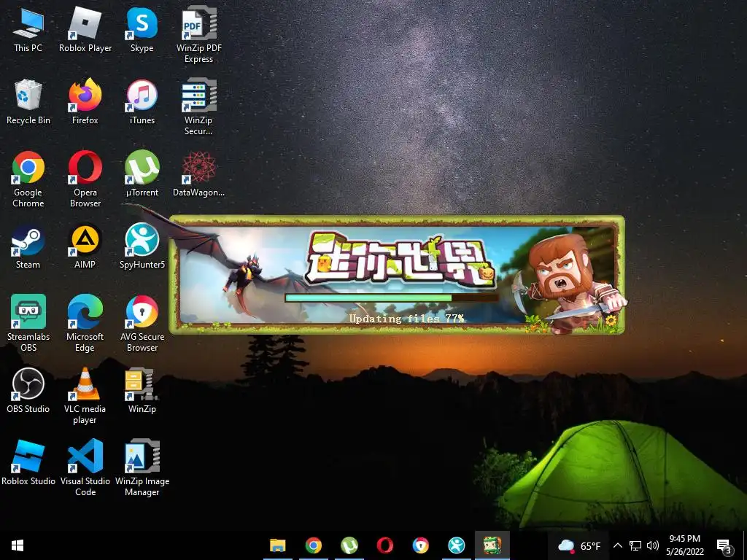Open the 65°F weather widget
Image resolution: width=747 pixels, height=560 pixels.
click(578, 545)
